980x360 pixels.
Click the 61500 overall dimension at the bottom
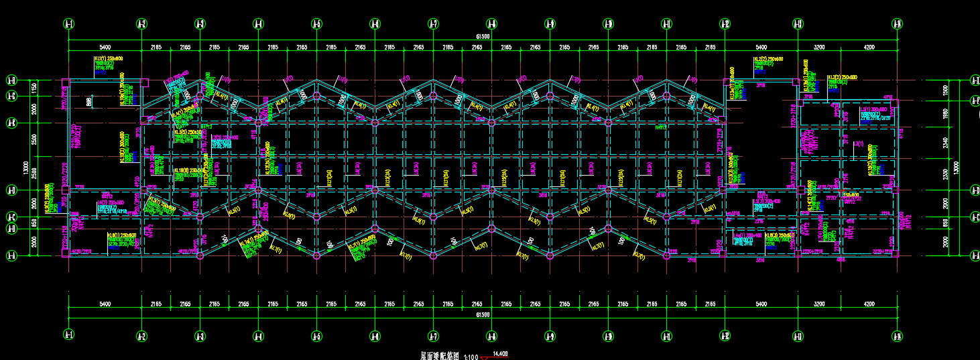point(483,314)
